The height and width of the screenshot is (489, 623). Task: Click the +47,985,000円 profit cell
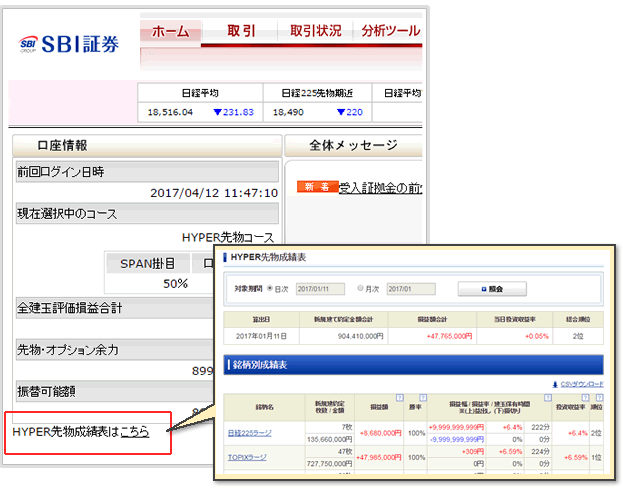[378, 458]
